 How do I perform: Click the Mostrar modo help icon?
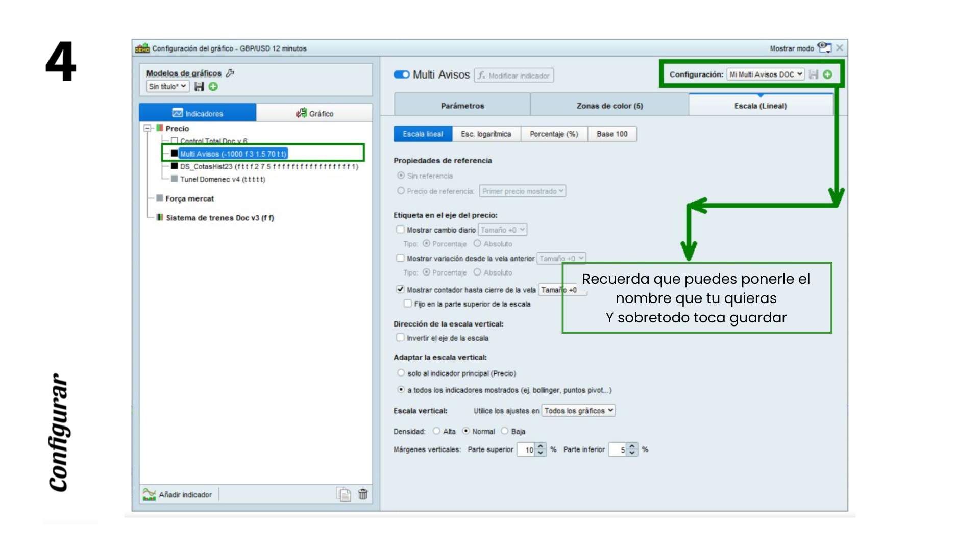coord(824,48)
